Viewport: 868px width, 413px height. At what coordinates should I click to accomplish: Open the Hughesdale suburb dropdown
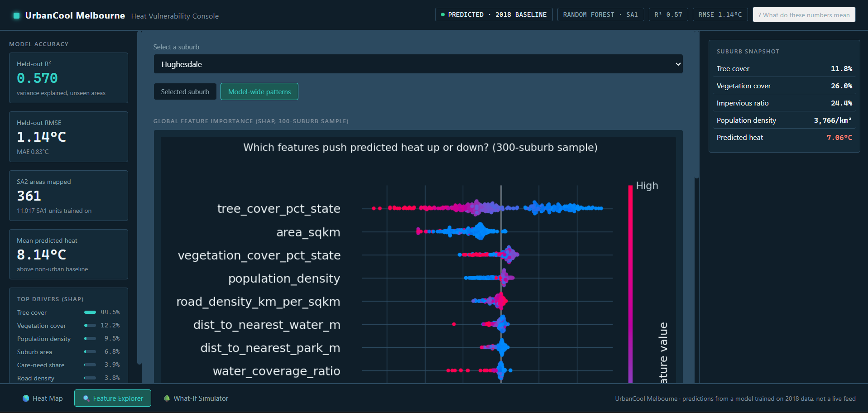coord(418,64)
